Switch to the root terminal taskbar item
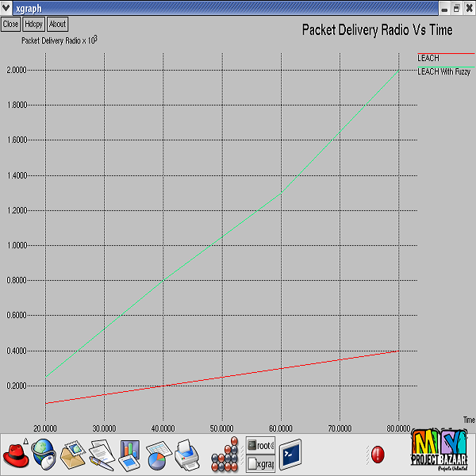Viewport: 476px width, 476px height. click(x=260, y=446)
